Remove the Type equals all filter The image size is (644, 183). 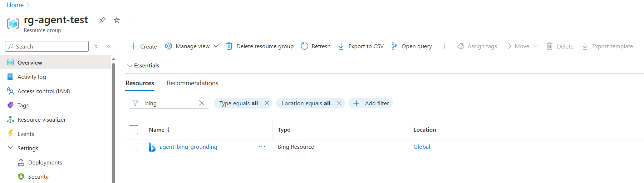tap(267, 103)
